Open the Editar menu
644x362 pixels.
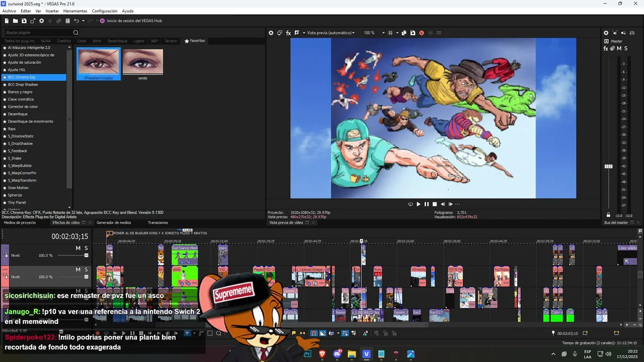(26, 11)
